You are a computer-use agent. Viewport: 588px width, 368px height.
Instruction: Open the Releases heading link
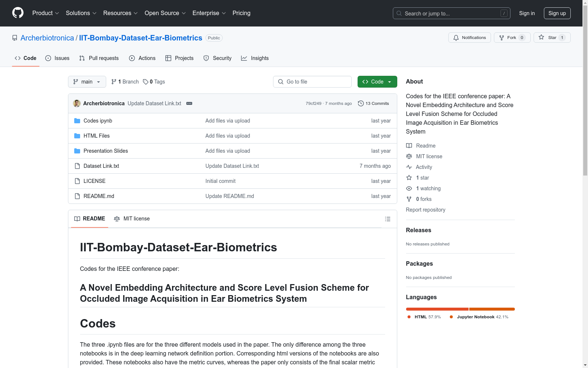(x=419, y=230)
